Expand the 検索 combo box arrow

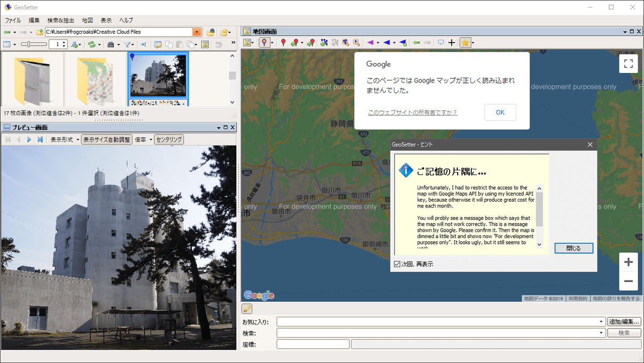click(602, 333)
